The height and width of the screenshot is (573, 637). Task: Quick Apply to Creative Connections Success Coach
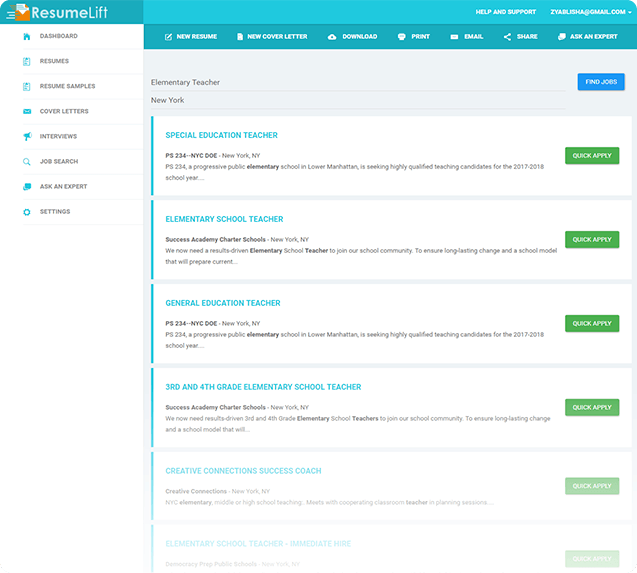[592, 486]
